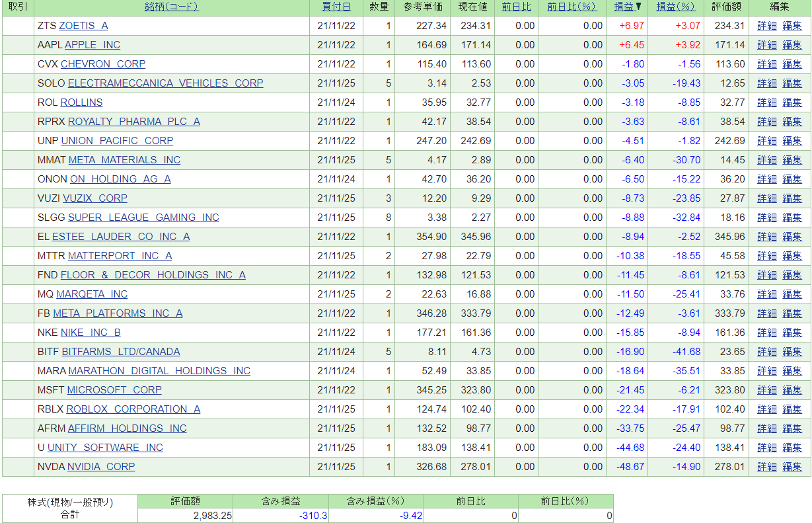Open the META_MATERIALS_INC link

coord(125,160)
